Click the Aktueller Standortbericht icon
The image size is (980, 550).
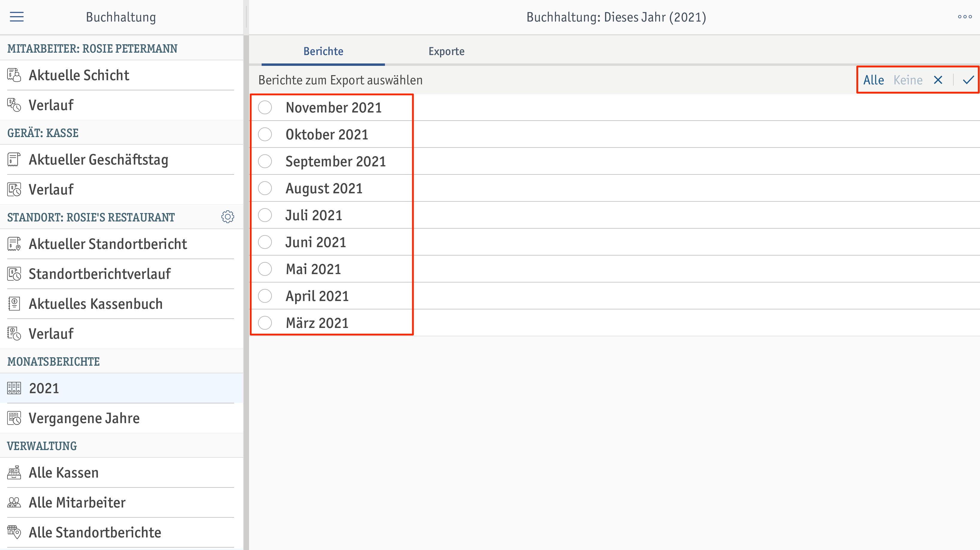[x=14, y=244]
